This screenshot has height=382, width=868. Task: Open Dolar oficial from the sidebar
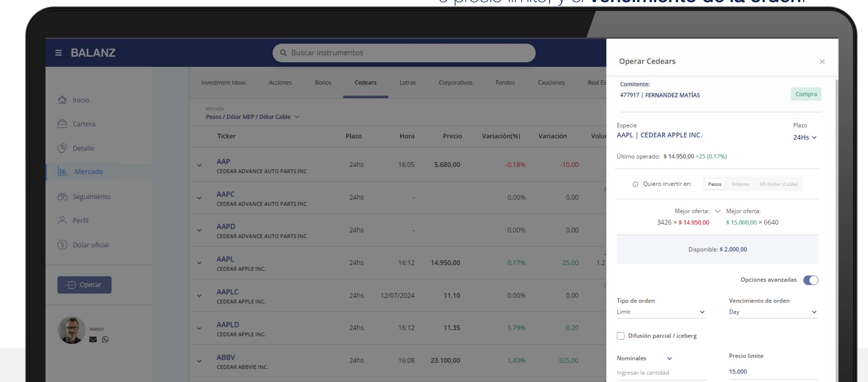pos(91,245)
